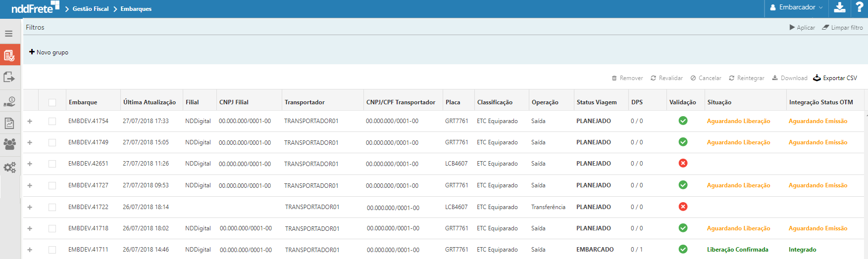Open the settings gears sidebar icon
868x259 pixels.
9,168
